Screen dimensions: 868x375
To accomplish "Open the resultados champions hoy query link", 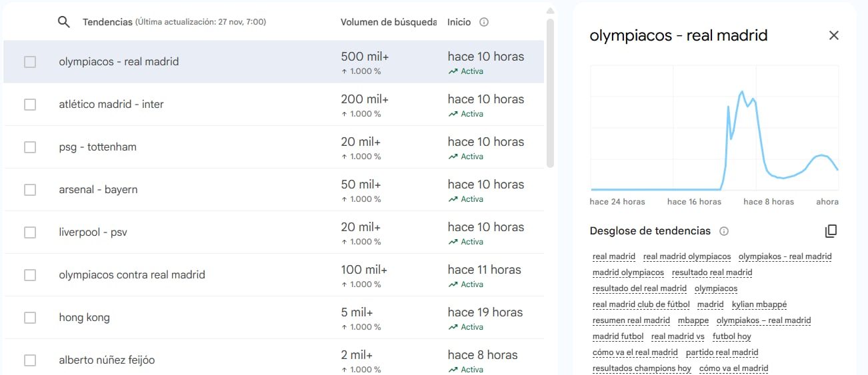I will tap(641, 368).
